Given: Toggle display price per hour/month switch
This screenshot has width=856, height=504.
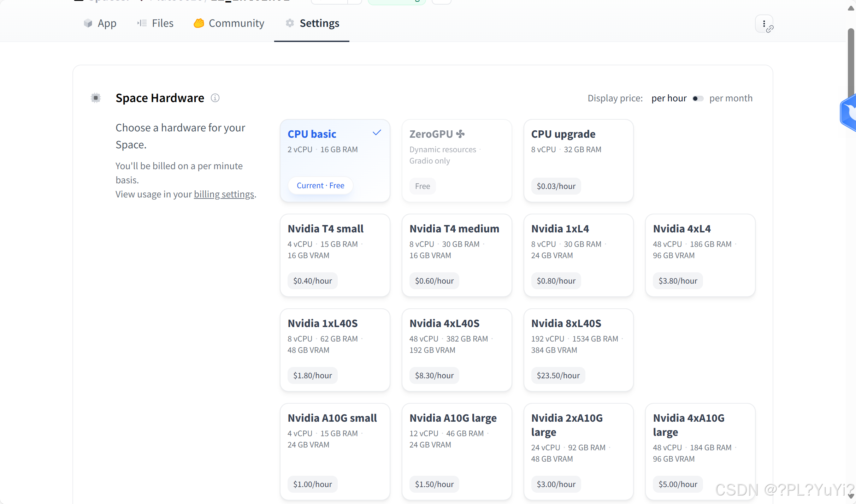Looking at the screenshot, I should (x=698, y=98).
